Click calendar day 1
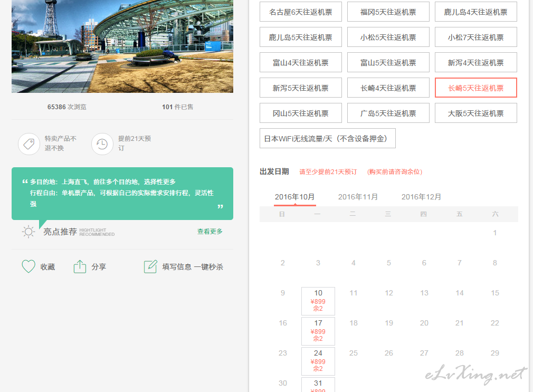 (495, 233)
